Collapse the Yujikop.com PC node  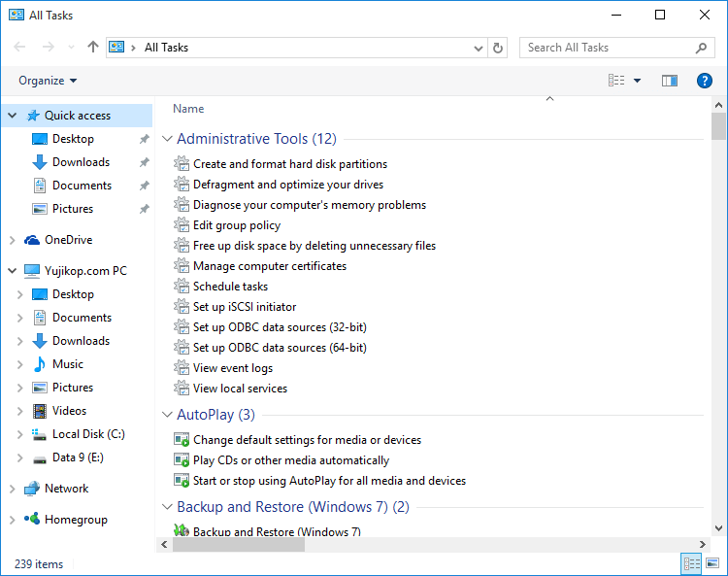tap(13, 271)
